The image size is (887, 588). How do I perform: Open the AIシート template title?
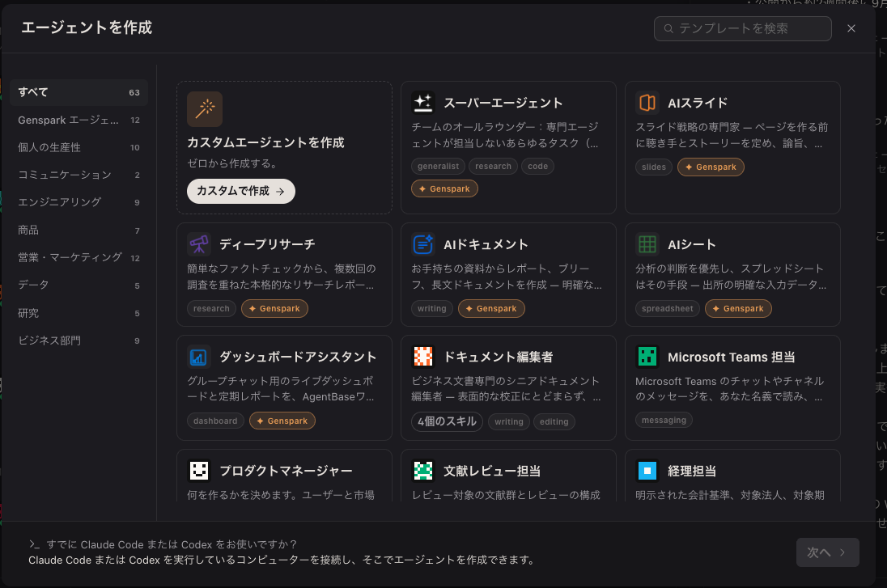[692, 244]
